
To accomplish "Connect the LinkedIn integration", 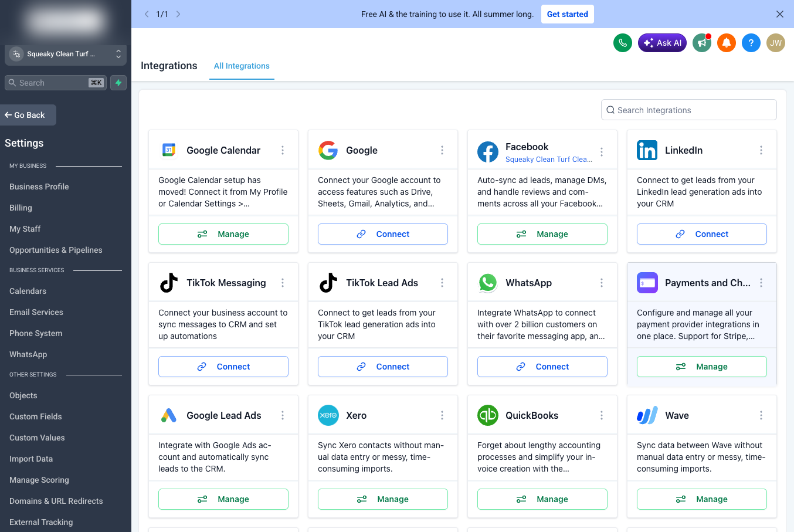I will (702, 234).
